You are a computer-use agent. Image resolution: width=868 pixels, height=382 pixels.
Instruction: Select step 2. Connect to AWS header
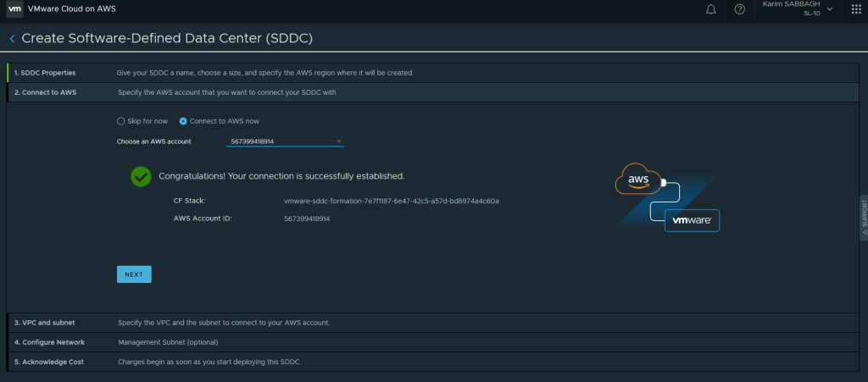click(x=432, y=92)
